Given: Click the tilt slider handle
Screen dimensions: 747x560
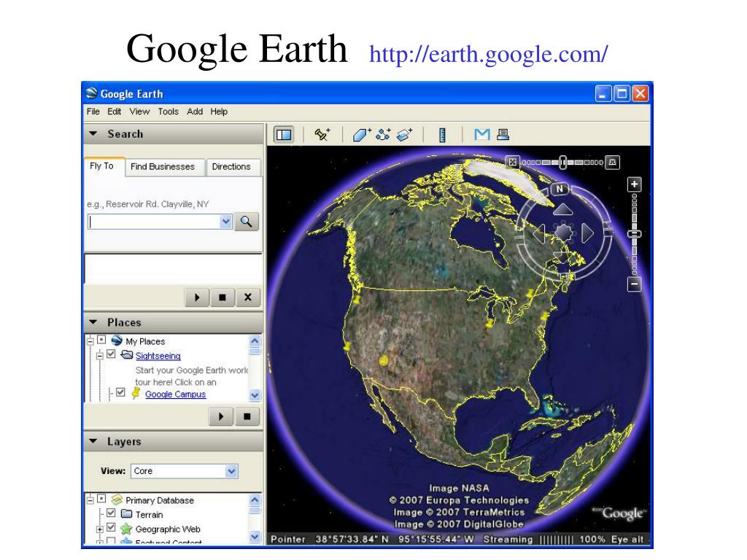Looking at the screenshot, I should pyautogui.click(x=563, y=163).
